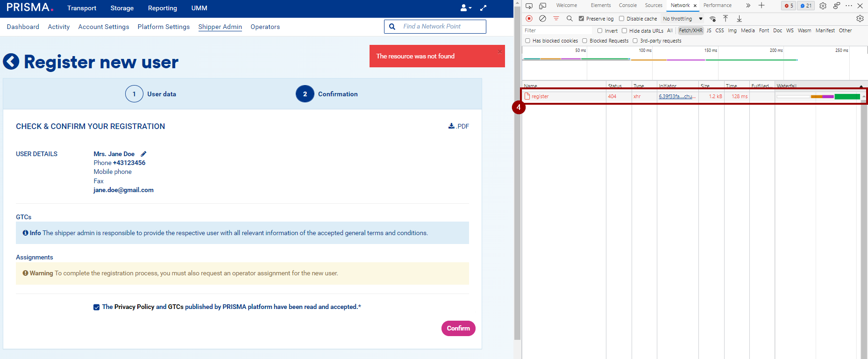Open the network search magnifier icon
Image resolution: width=868 pixels, height=359 pixels.
pos(569,19)
